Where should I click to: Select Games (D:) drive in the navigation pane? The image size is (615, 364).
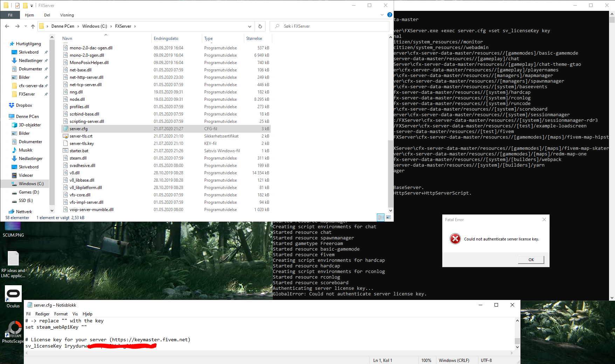[29, 192]
